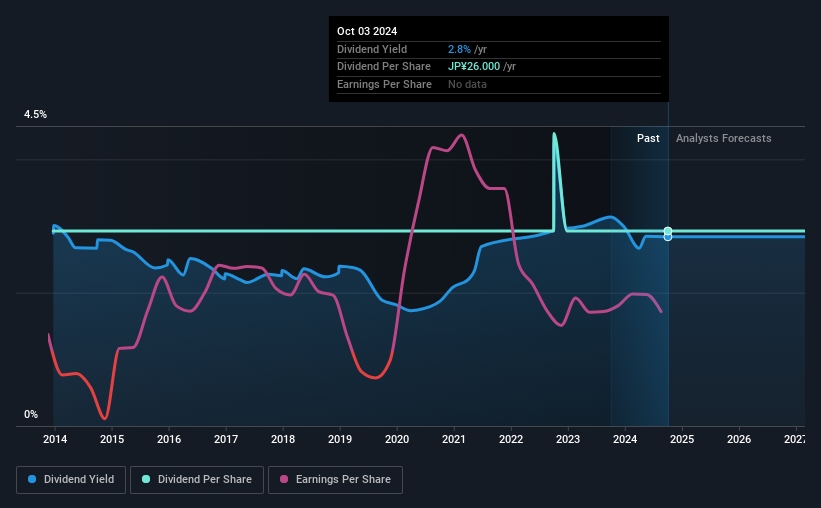The height and width of the screenshot is (508, 821).
Task: Click the 2020 x-axis label
Action: tap(397, 439)
